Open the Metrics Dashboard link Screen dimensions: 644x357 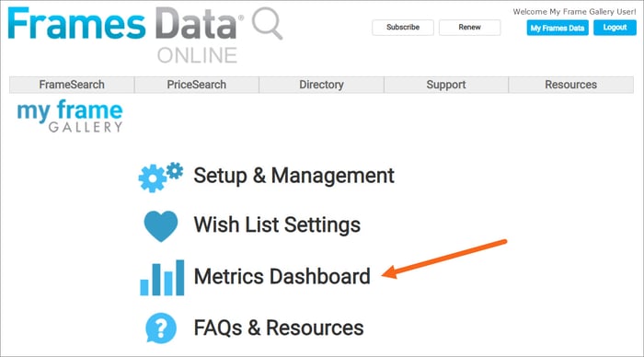click(282, 276)
